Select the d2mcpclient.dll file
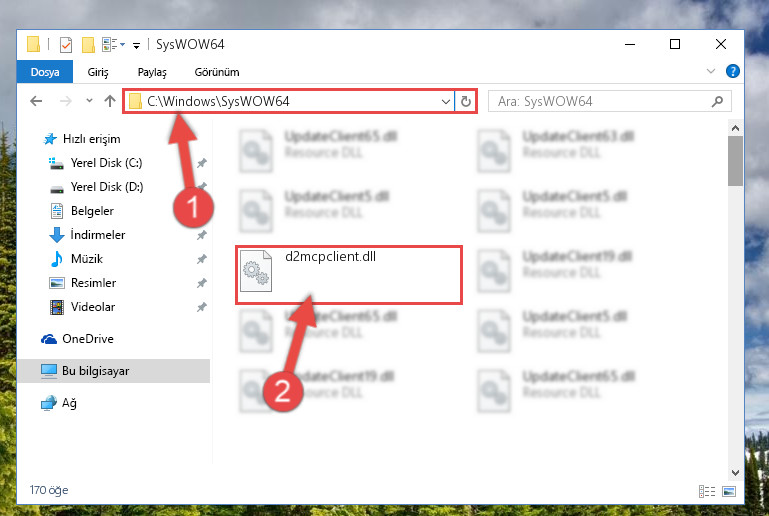The width and height of the screenshot is (769, 516). pyautogui.click(x=349, y=275)
